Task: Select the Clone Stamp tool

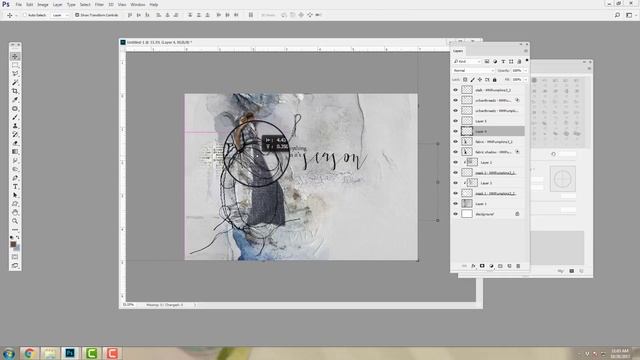Action: coord(15,126)
